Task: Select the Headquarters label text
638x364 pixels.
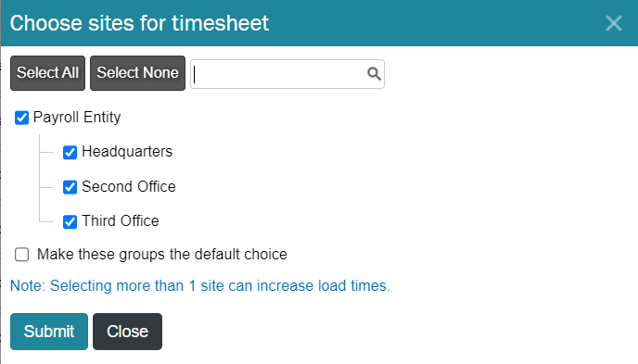Action: point(127,152)
